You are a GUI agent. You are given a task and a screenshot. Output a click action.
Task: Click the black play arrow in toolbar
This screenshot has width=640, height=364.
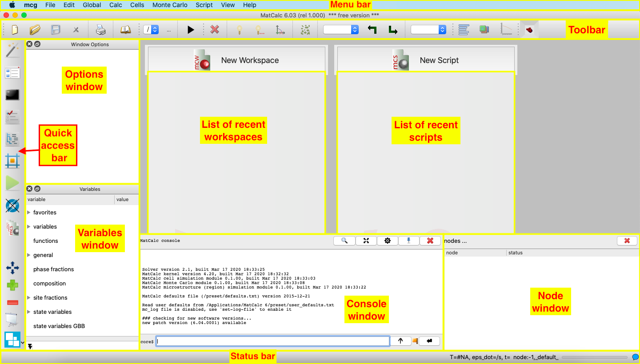(191, 30)
